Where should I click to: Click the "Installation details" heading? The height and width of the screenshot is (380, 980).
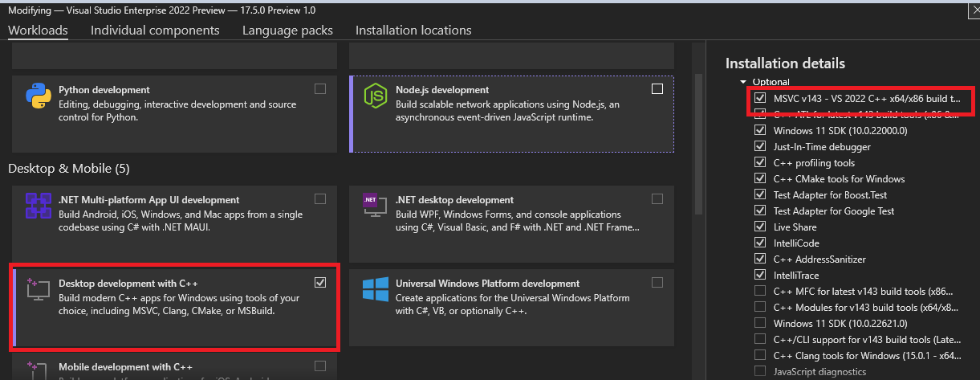click(x=785, y=63)
